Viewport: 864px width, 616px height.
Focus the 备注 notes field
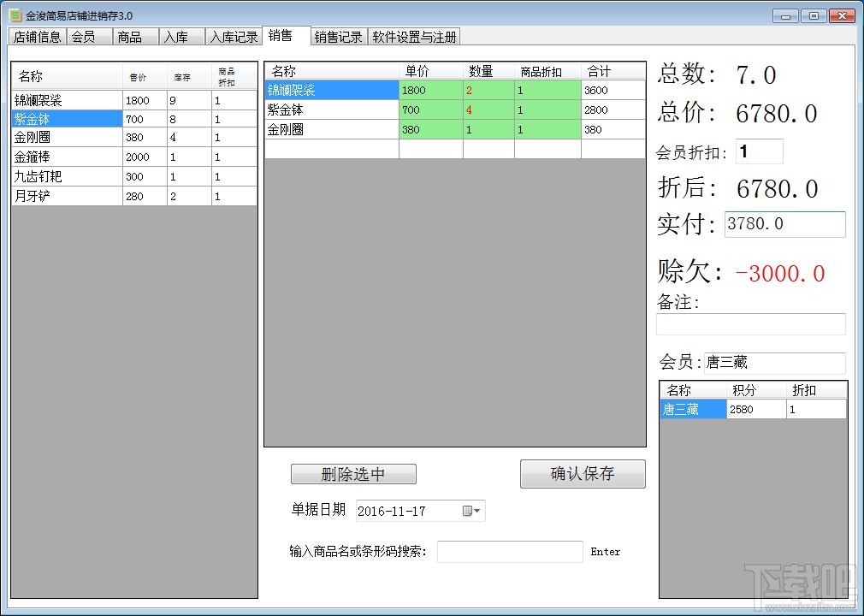[x=750, y=324]
